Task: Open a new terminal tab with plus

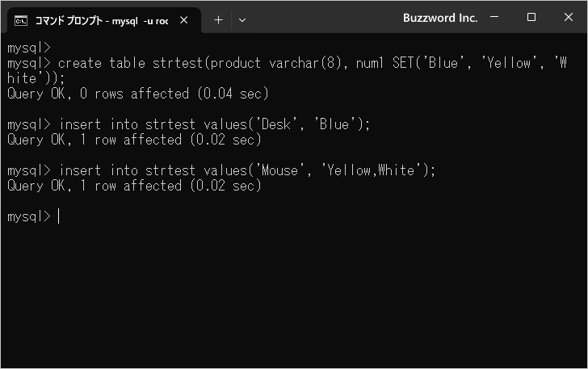Action: (218, 20)
